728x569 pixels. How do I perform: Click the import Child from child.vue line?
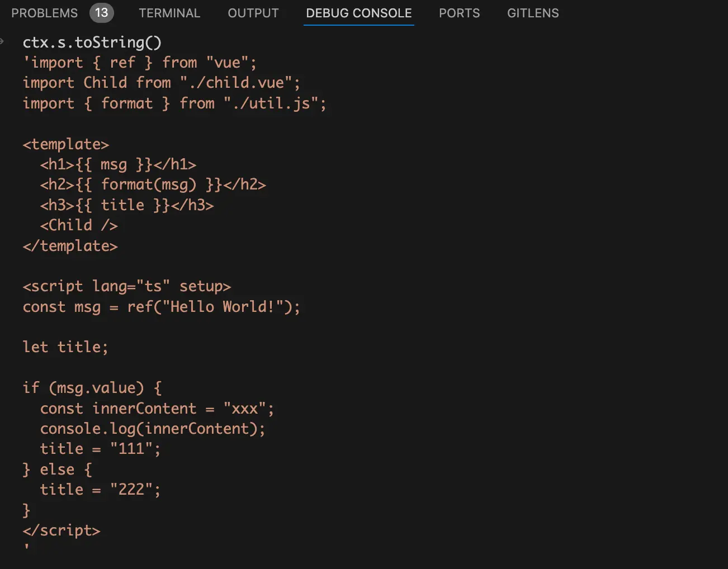coord(161,83)
